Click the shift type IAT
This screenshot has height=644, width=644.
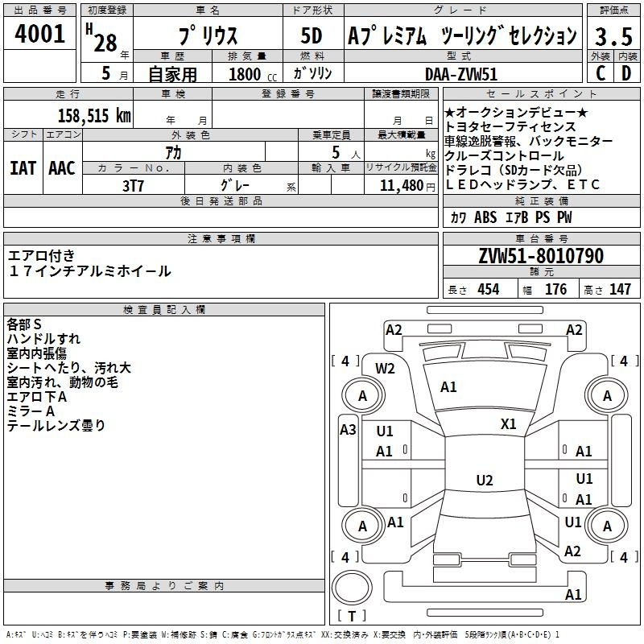tap(23, 168)
